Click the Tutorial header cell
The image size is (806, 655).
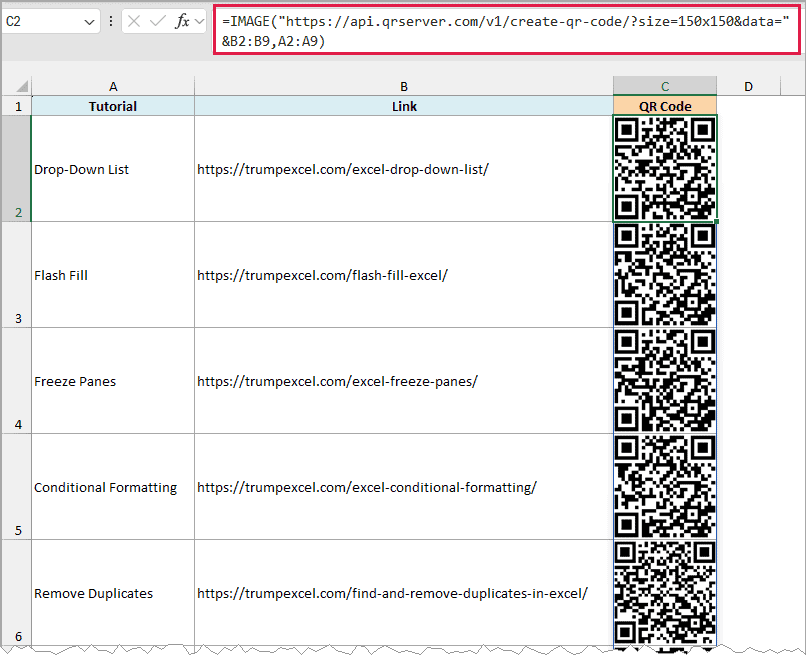113,106
